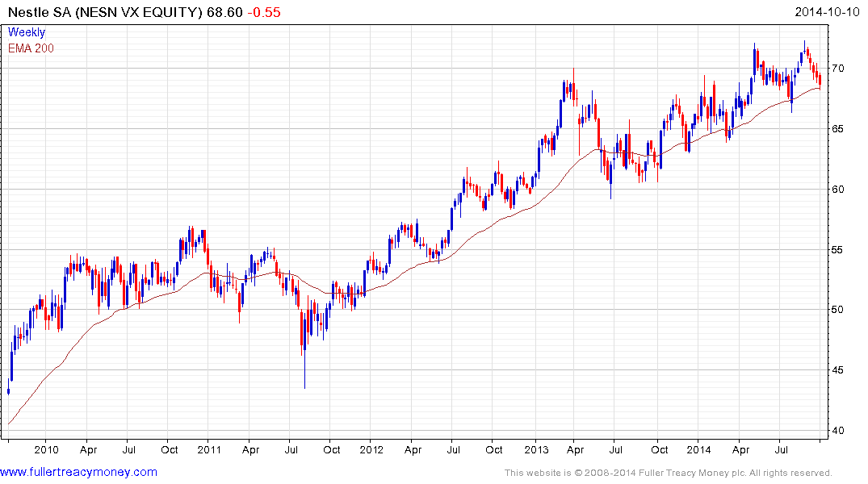Click the 'Weekly' interval label
868x484 pixels.
pos(27,32)
